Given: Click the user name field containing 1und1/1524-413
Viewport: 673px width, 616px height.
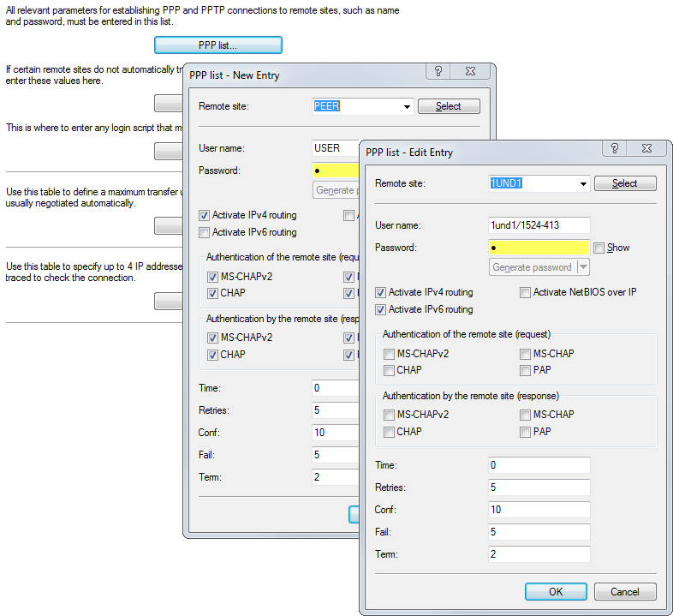Looking at the screenshot, I should (539, 225).
